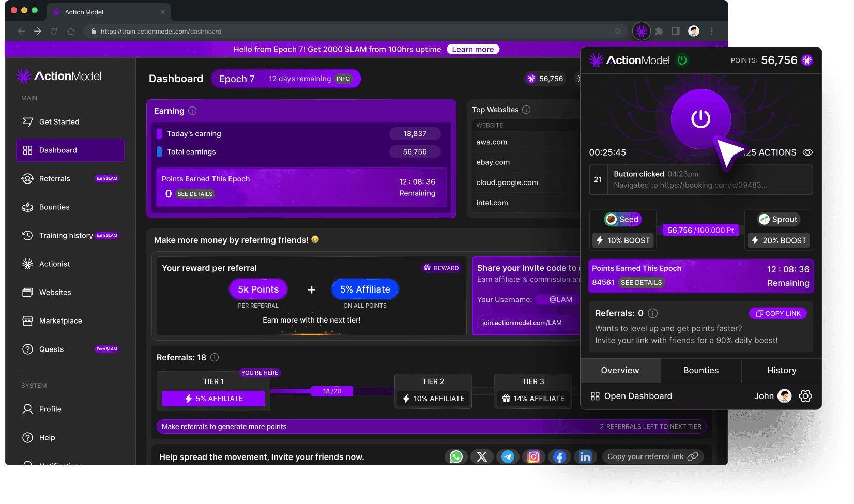854x504 pixels.
Task: Click the Button clicked action entry
Action: tap(701, 179)
